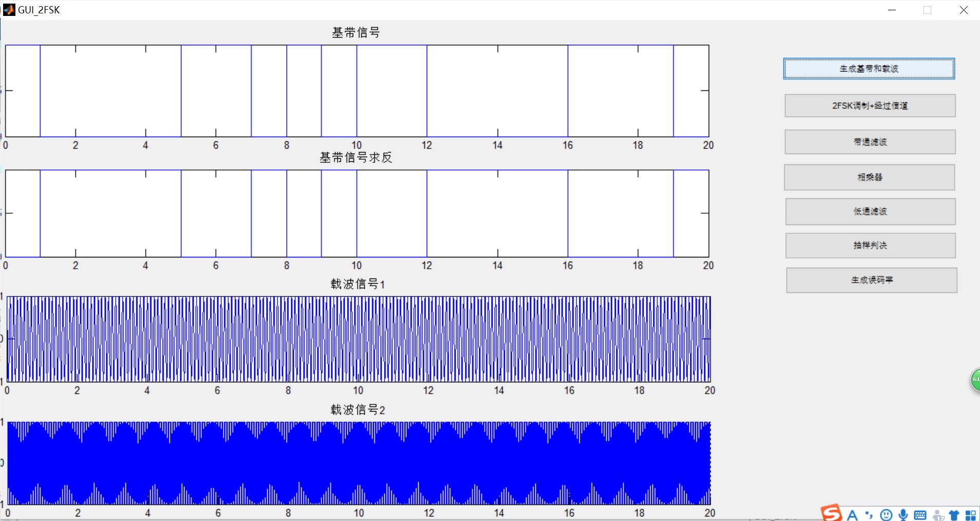Viewport: 980px width, 521px height.
Task: Click on the 载波信号2 dense carrier waveform plot
Action: (359, 463)
